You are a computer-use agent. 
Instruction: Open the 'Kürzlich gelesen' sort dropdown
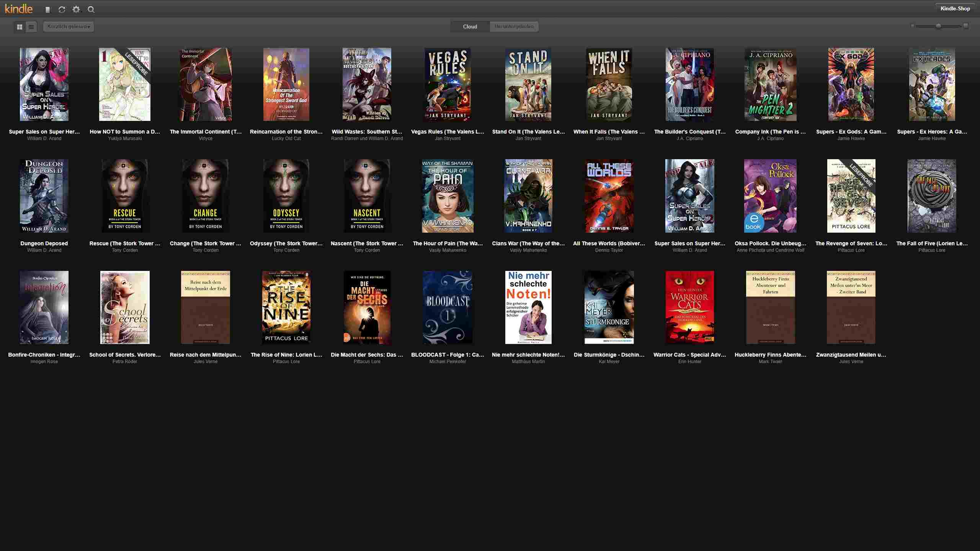pyautogui.click(x=69, y=26)
